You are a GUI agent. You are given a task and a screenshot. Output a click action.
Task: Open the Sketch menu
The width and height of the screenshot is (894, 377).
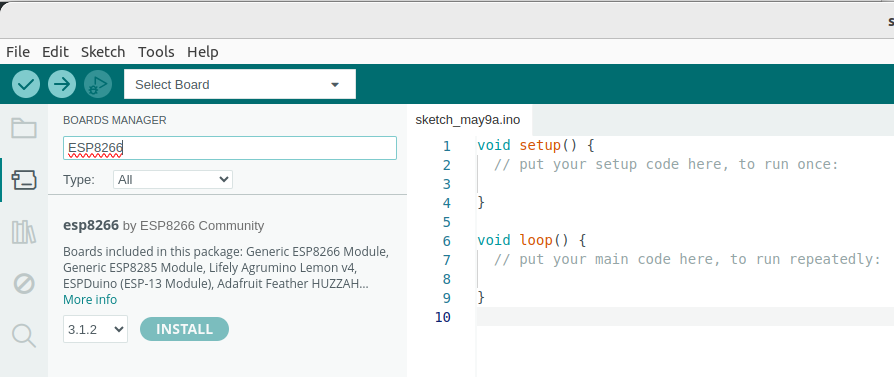(x=103, y=52)
